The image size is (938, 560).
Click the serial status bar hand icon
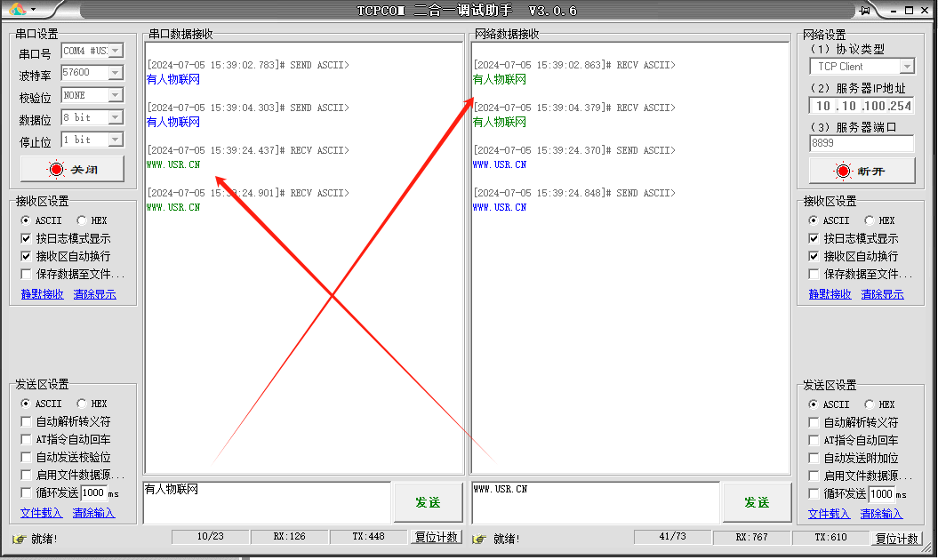20,539
